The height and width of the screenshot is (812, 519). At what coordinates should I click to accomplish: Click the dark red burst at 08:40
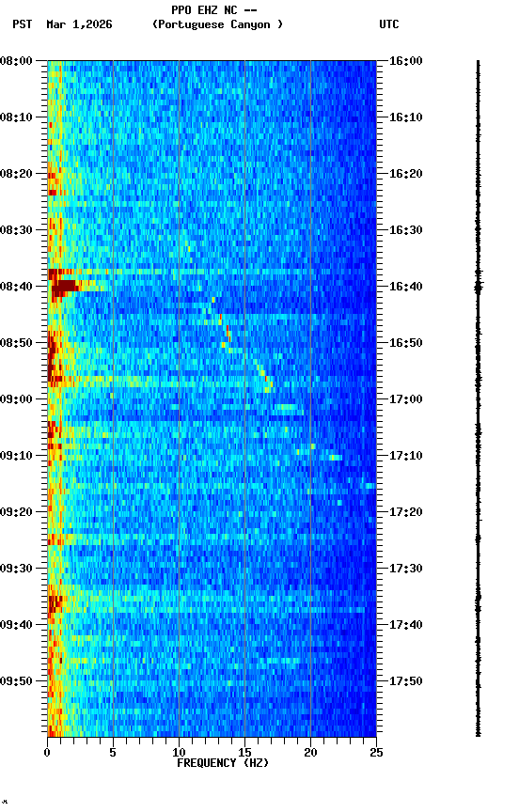[64, 287]
